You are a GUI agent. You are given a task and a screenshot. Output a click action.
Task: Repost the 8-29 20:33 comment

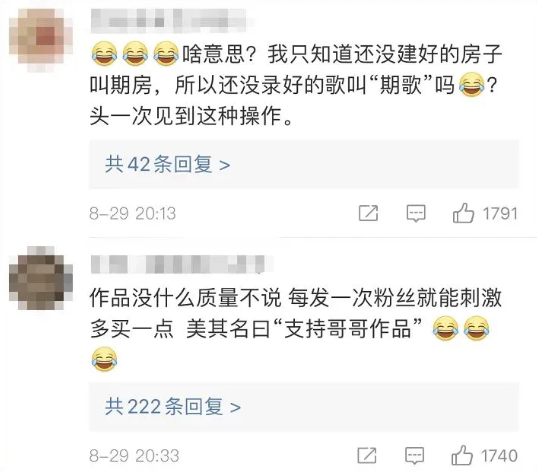point(367,455)
